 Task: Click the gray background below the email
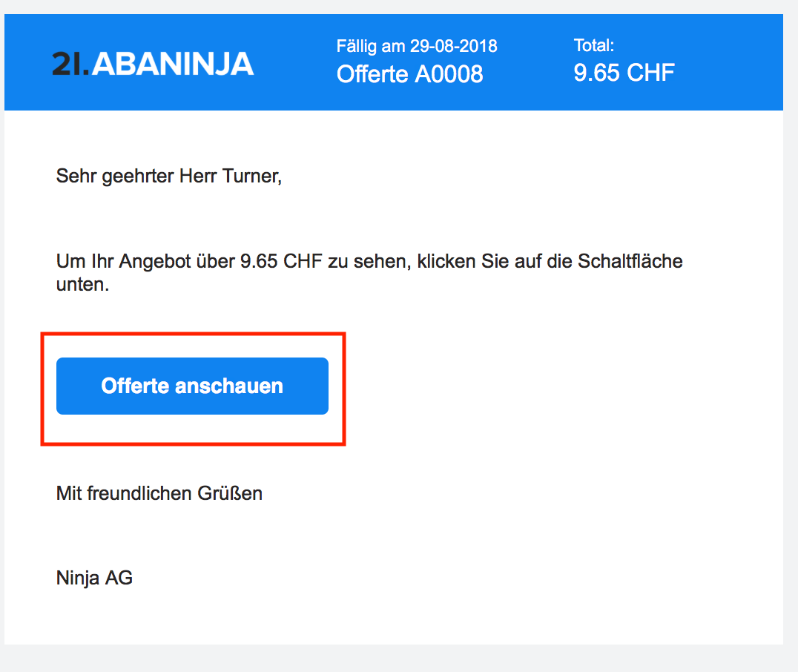click(399, 659)
